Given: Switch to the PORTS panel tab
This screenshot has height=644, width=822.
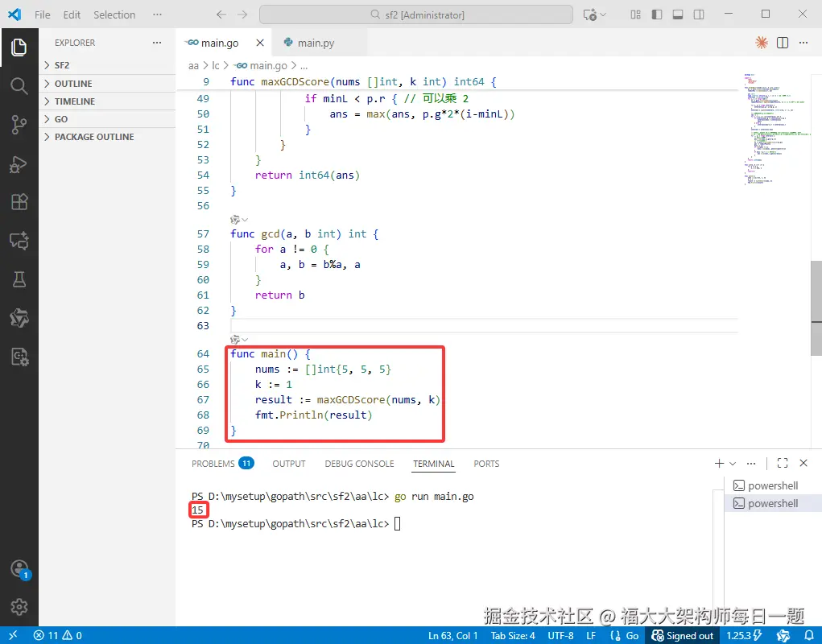Looking at the screenshot, I should click(486, 463).
